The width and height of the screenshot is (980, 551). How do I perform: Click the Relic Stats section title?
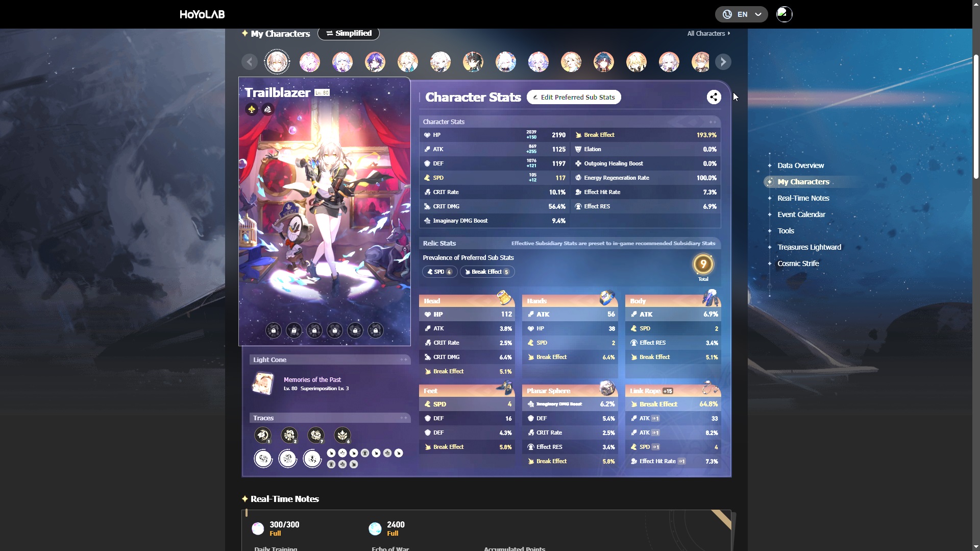tap(439, 244)
